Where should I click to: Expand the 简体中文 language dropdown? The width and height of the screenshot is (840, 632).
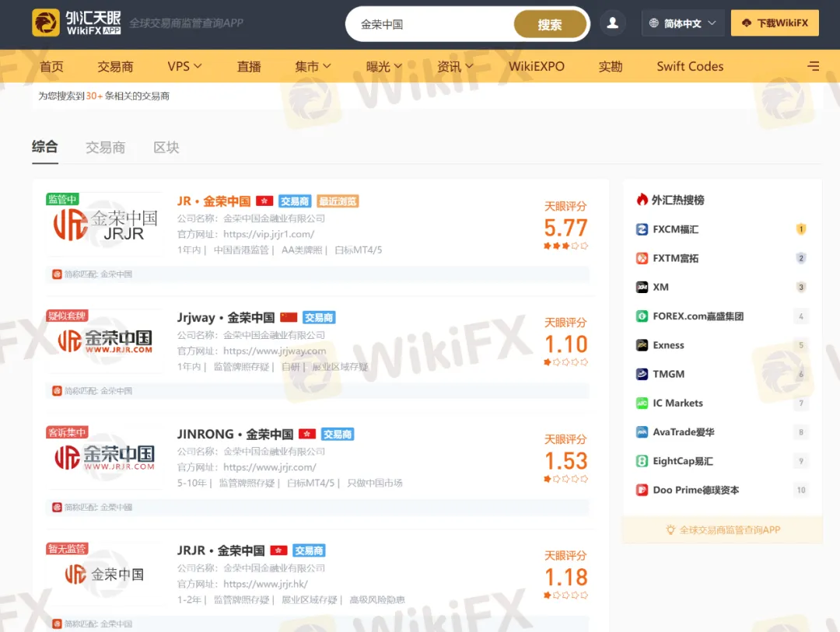[x=682, y=23]
